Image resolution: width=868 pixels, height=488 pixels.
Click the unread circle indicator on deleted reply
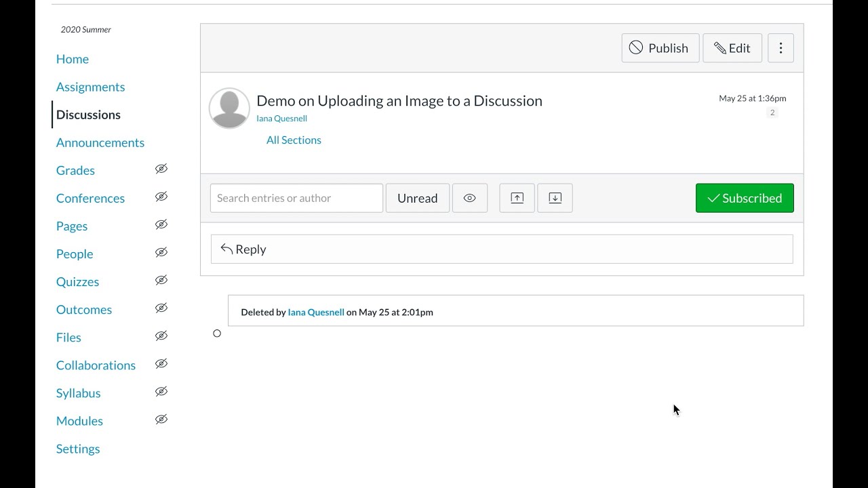[x=217, y=333]
